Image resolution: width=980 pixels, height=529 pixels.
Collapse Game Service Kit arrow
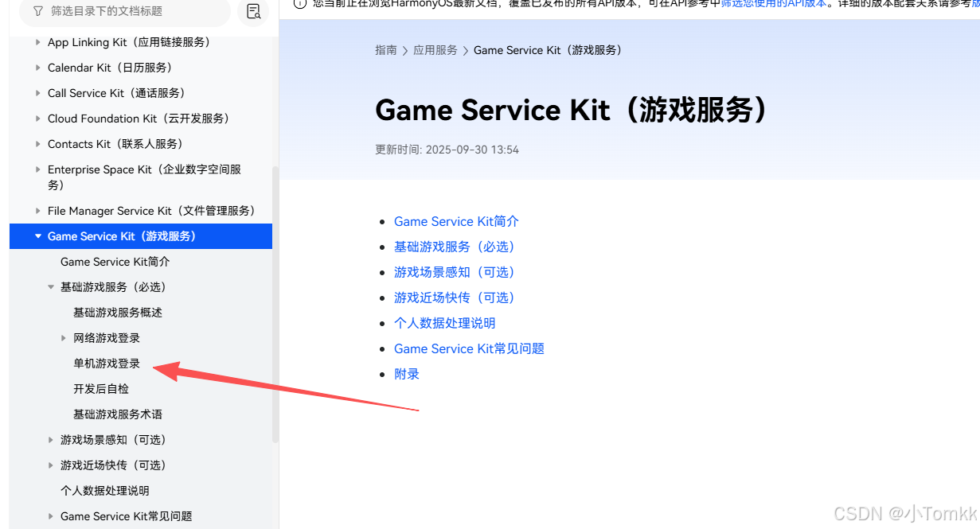[x=38, y=236]
